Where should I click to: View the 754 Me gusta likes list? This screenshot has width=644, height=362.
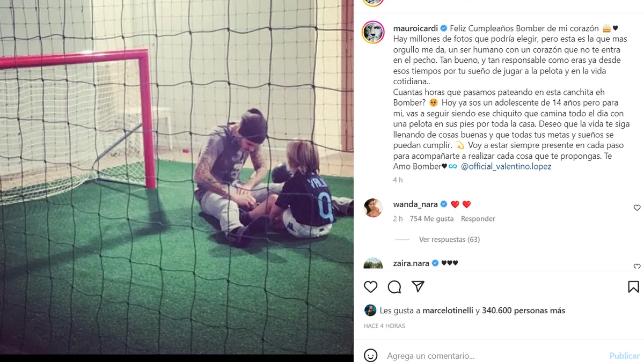(x=431, y=219)
